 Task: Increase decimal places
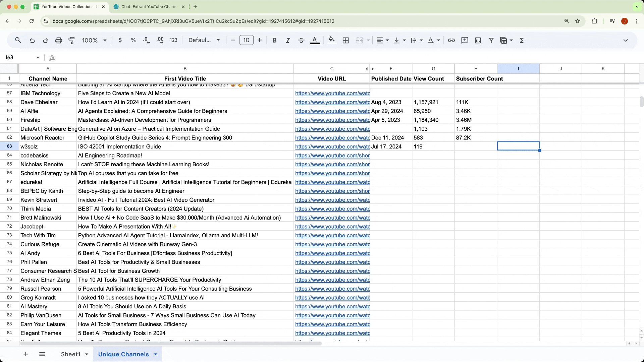coord(160,40)
